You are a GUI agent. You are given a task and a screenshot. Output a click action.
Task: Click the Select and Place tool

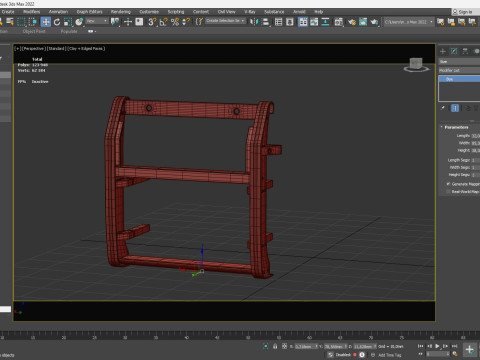[x=79, y=22]
